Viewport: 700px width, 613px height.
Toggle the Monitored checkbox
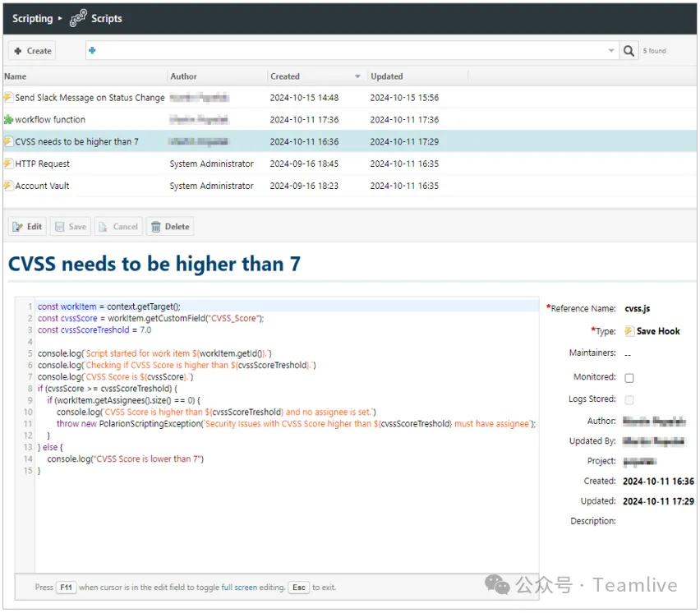click(x=629, y=378)
